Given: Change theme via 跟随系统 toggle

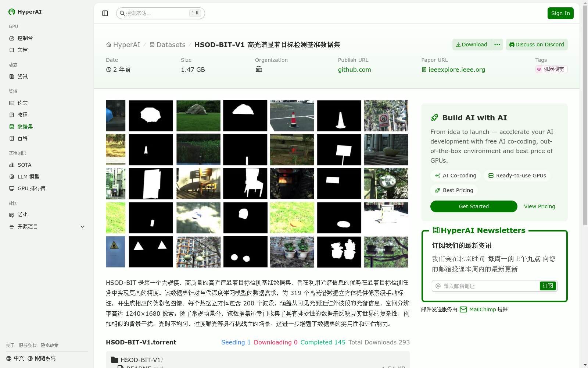Looking at the screenshot, I should tap(42, 358).
